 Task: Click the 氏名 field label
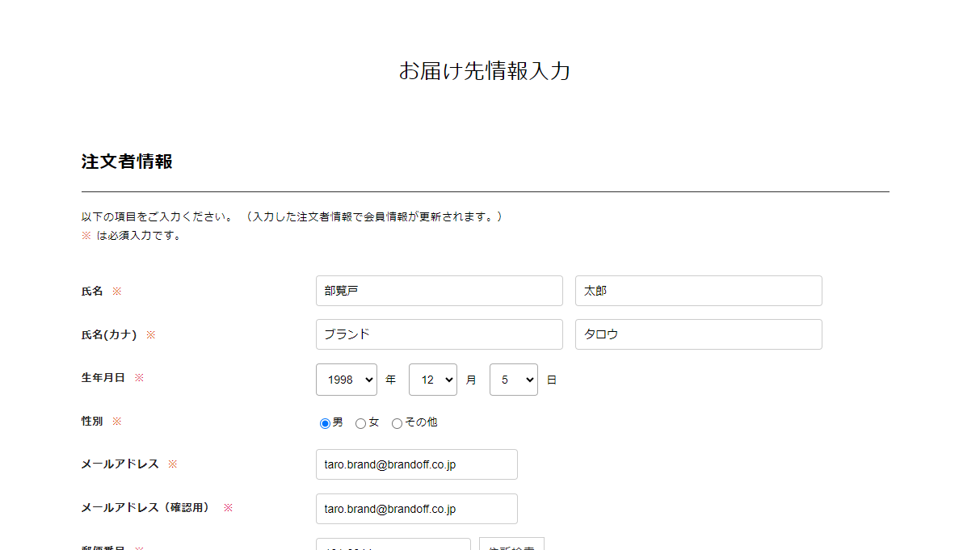tap(92, 292)
